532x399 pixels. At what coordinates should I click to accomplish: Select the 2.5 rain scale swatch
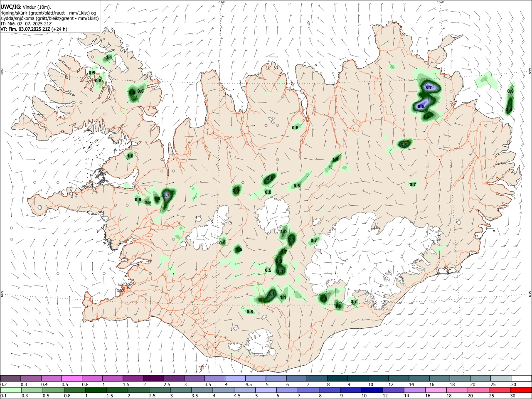click(160, 390)
